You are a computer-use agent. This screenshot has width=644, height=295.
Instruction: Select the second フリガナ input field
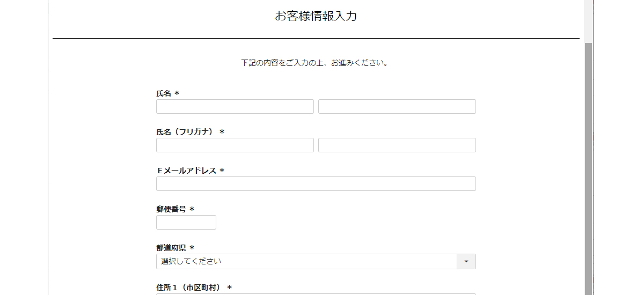pyautogui.click(x=397, y=145)
